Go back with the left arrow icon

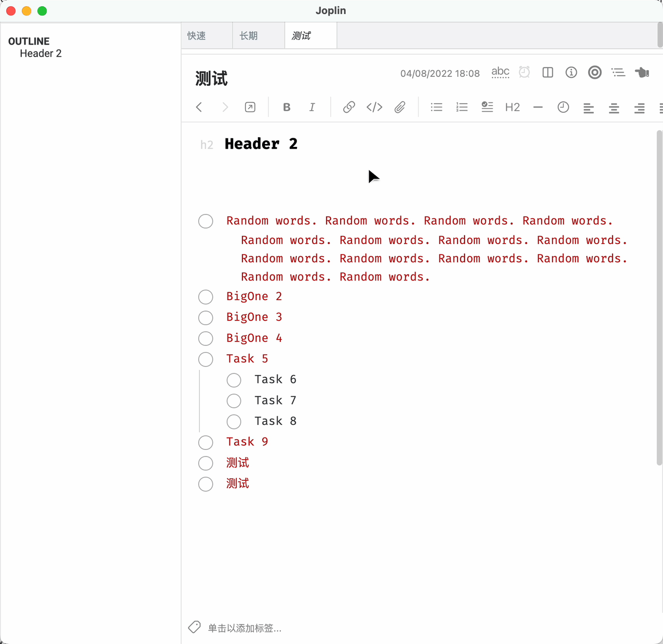click(x=199, y=107)
